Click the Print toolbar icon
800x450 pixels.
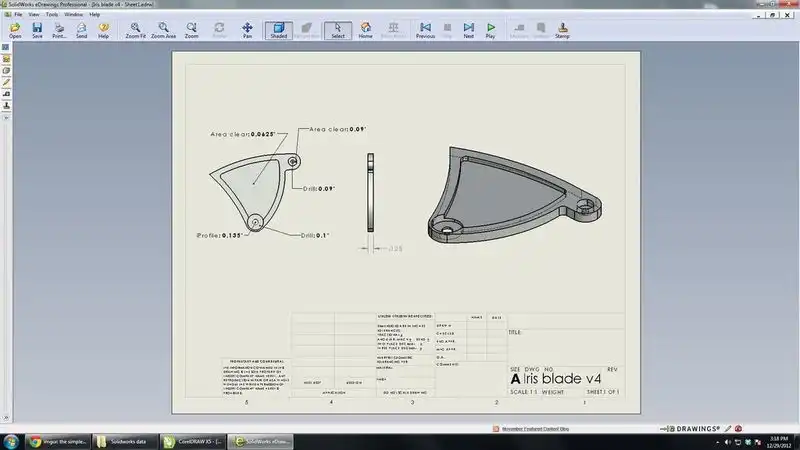coord(60,30)
